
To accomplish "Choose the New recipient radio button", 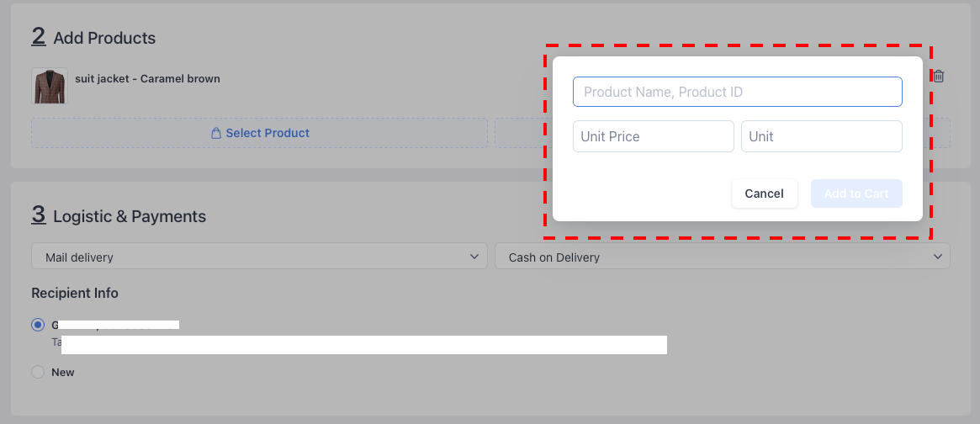I will coord(38,372).
